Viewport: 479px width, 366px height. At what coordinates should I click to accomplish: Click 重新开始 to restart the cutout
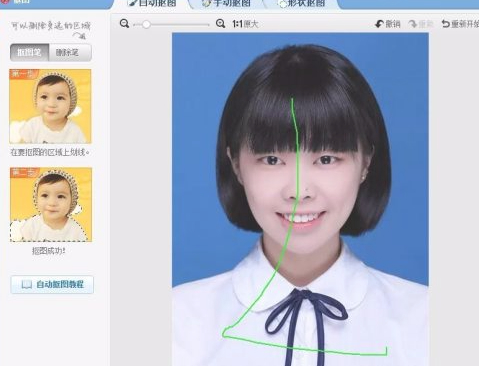coord(460,24)
